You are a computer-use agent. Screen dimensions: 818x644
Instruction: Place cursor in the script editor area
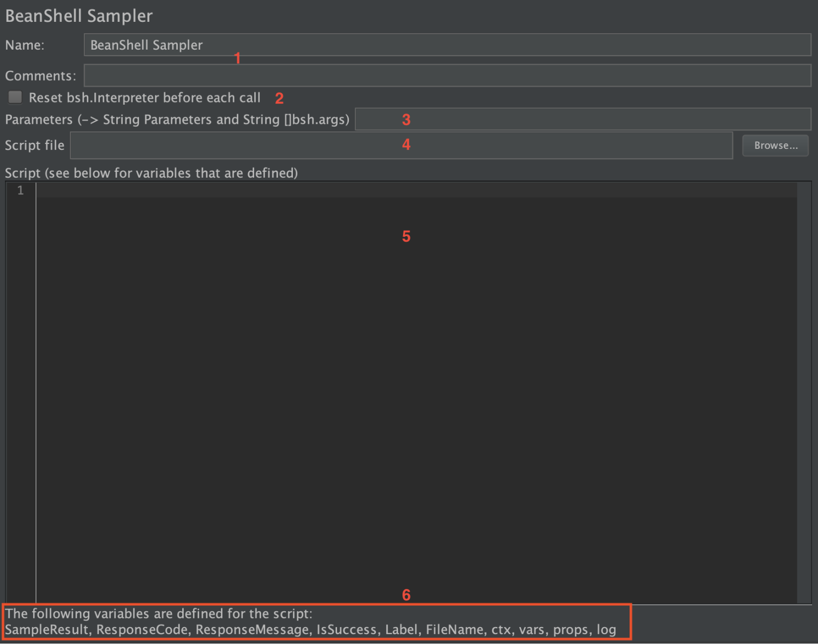[417, 393]
